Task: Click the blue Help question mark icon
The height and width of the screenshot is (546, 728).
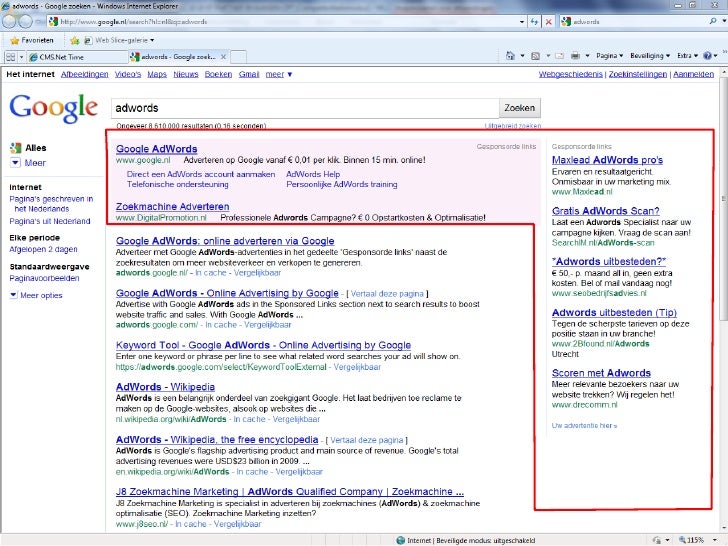Action: [707, 56]
